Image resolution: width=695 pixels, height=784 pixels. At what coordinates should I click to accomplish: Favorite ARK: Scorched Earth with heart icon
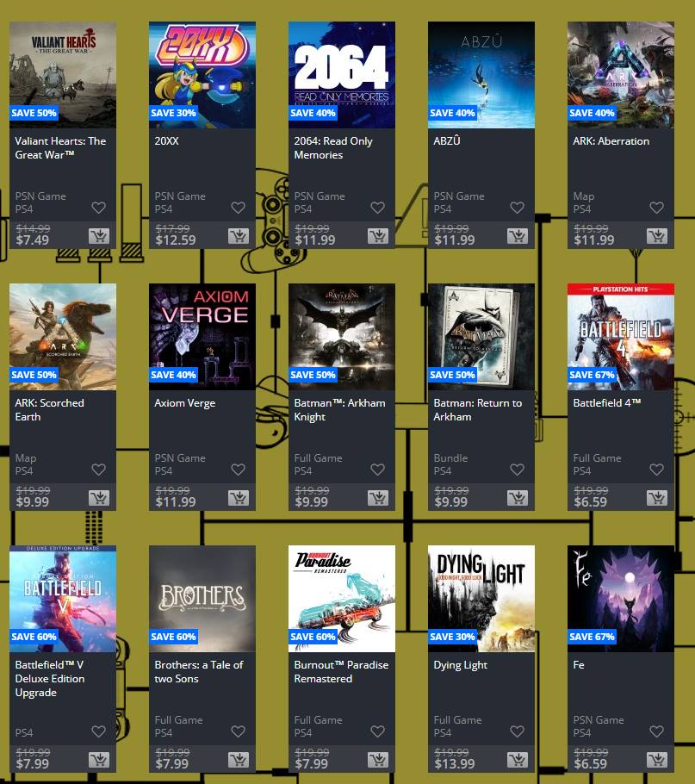[x=99, y=469]
